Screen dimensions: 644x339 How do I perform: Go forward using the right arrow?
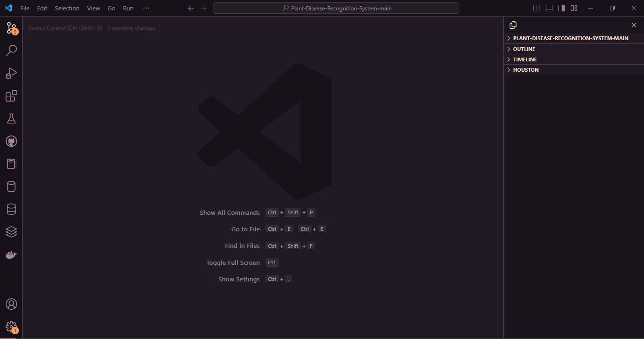tap(203, 8)
